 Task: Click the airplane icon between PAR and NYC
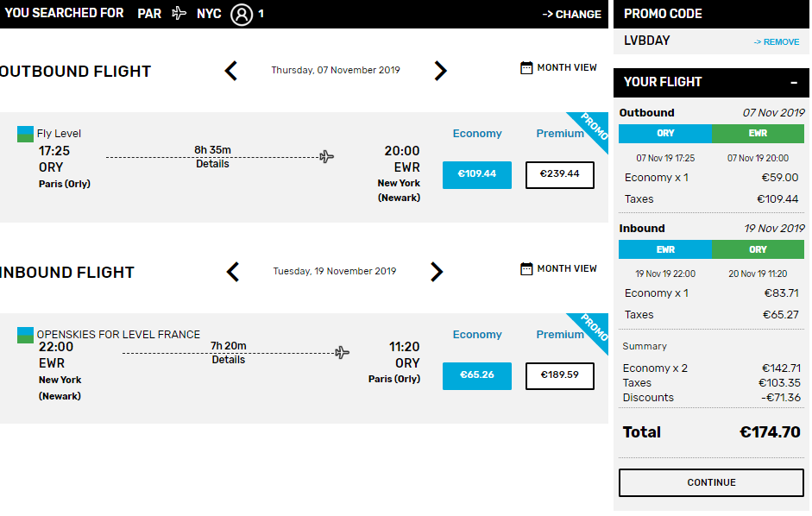tap(179, 13)
